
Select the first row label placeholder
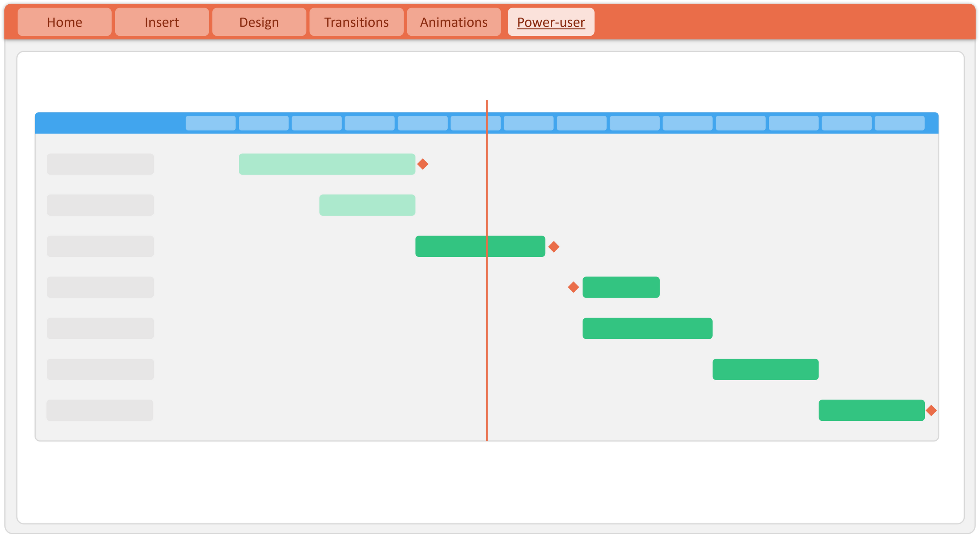(x=100, y=164)
